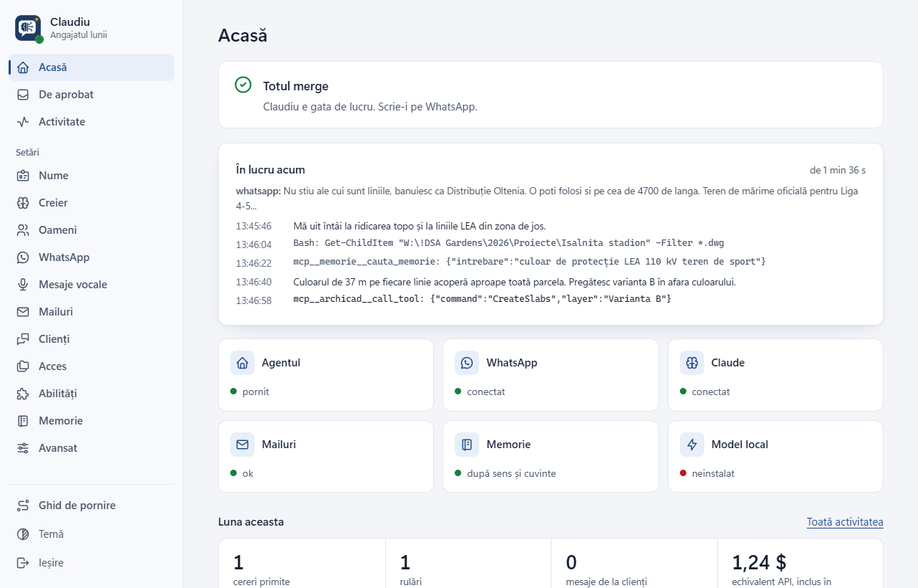918x588 pixels.
Task: Click 'conectat' status on the Claude card
Action: (x=711, y=392)
